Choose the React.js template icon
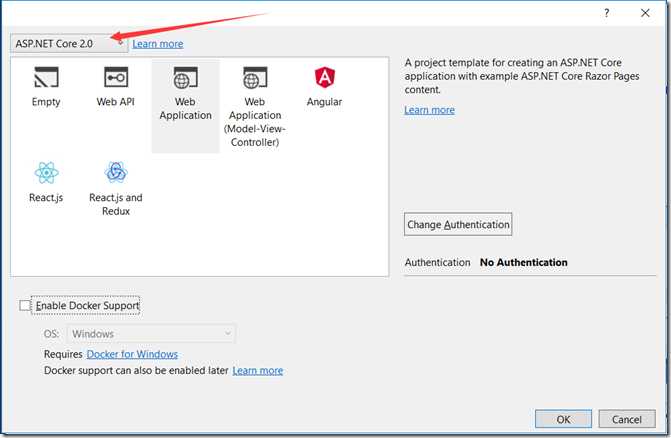This screenshot has width=671, height=438. (x=46, y=173)
